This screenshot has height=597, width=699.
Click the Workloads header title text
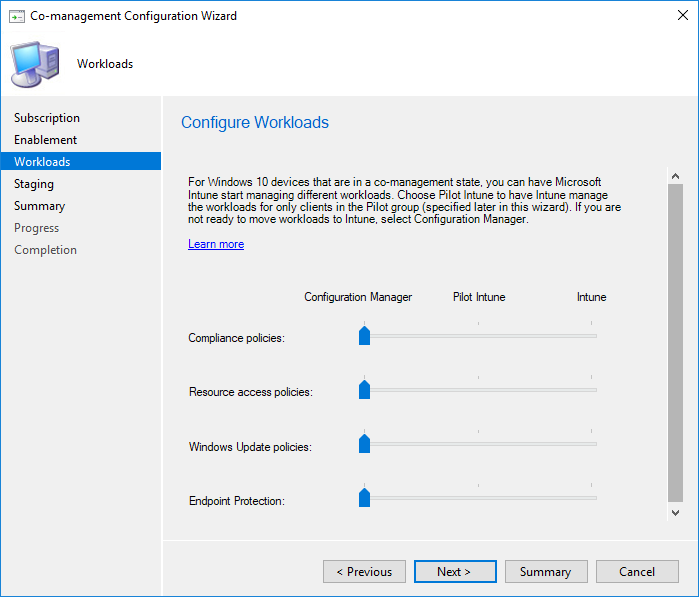(105, 64)
